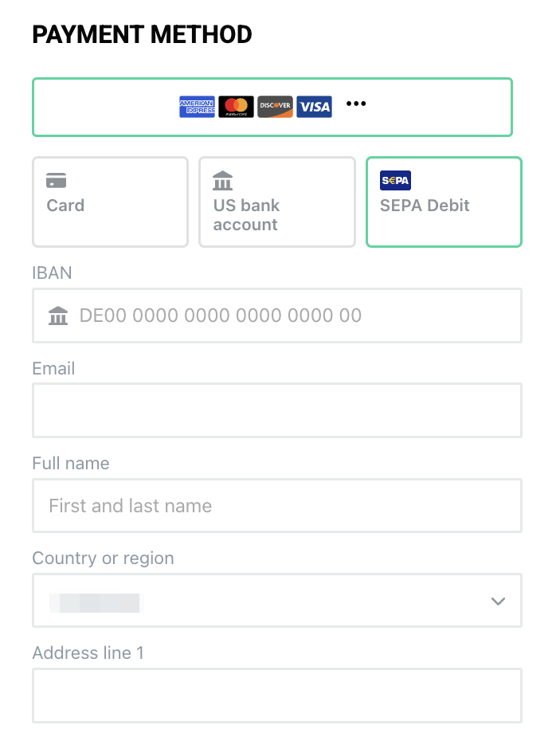Open the Country or region dropdown

pos(276,601)
